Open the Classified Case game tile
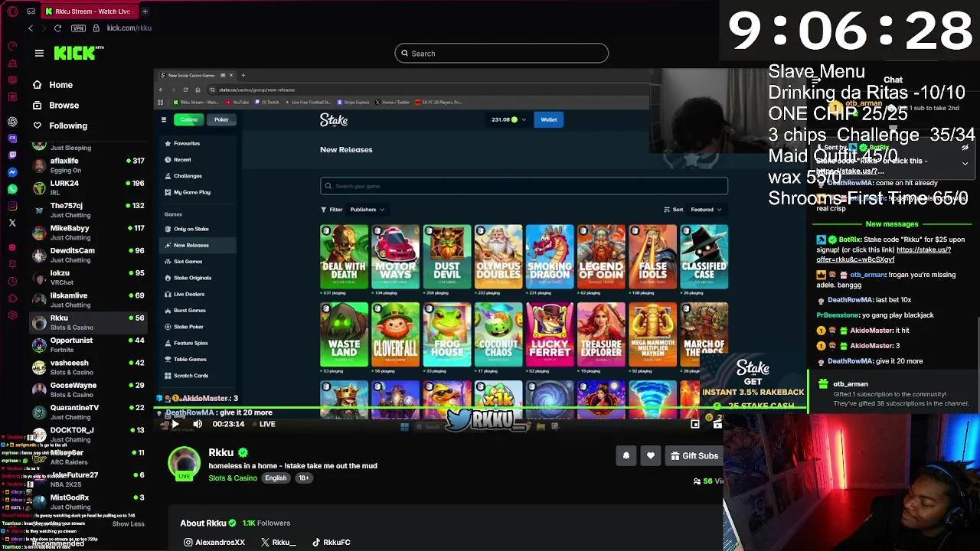Screen dimensions: 980x551 click(704, 257)
